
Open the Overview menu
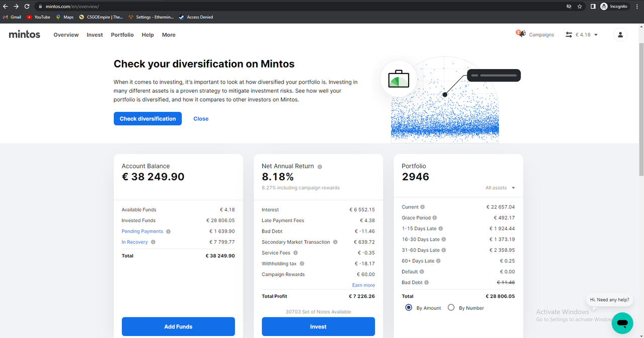tap(66, 35)
